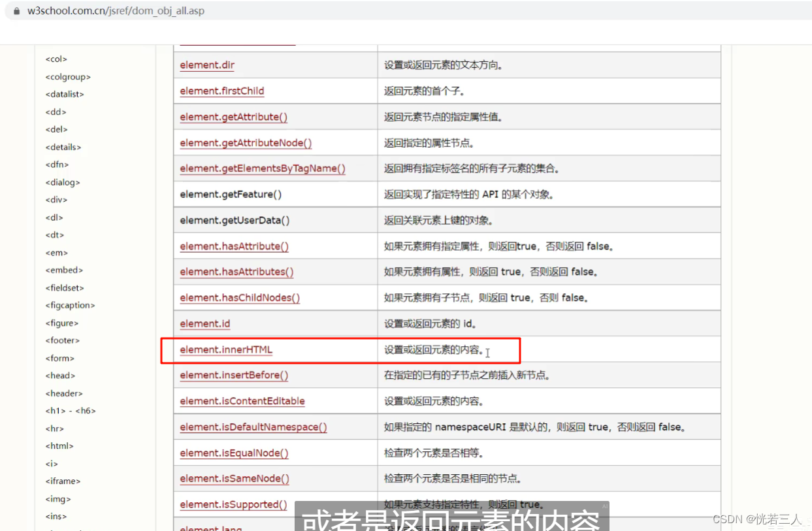Viewport: 812px width, 531px height.
Task: Select <colgroup> in the sidebar
Action: tap(68, 76)
